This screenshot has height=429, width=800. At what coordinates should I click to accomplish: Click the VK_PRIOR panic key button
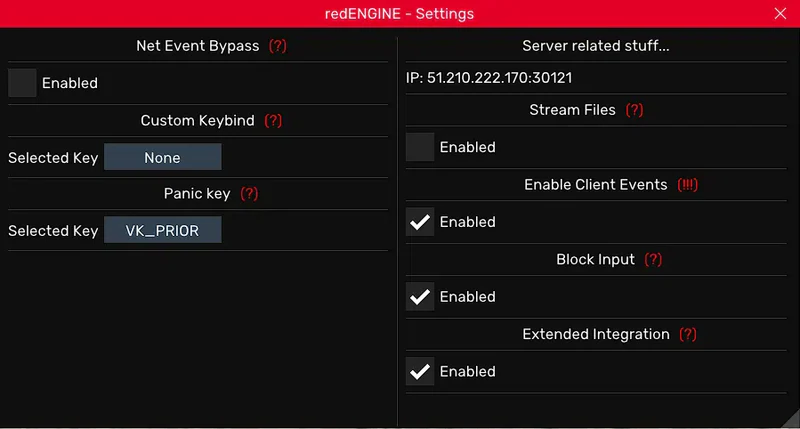click(162, 231)
